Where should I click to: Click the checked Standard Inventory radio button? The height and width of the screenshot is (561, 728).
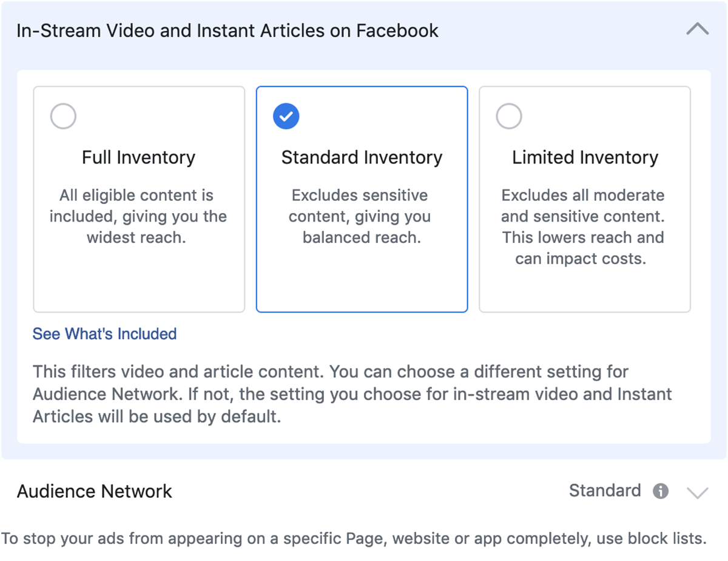[x=286, y=116]
